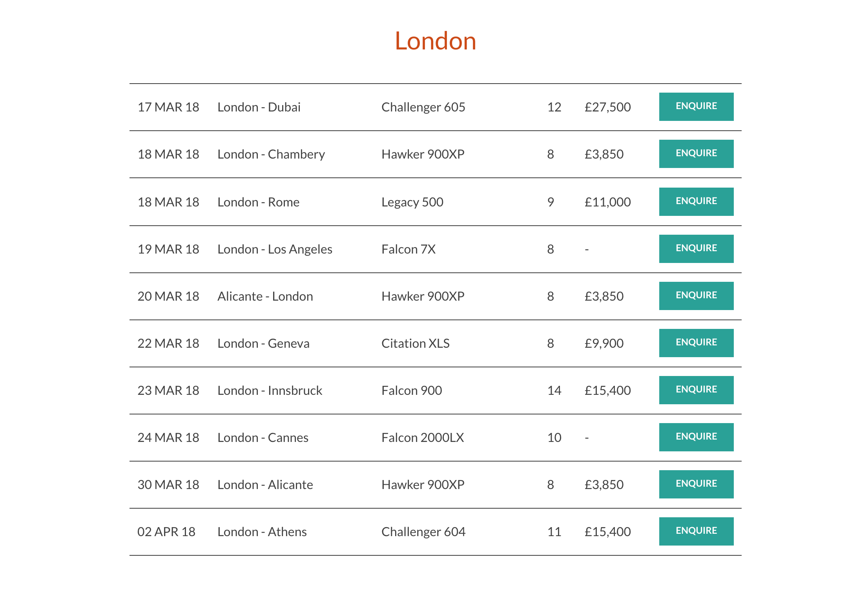Click the London - Dubai route text
868x595 pixels.
pyautogui.click(x=259, y=107)
